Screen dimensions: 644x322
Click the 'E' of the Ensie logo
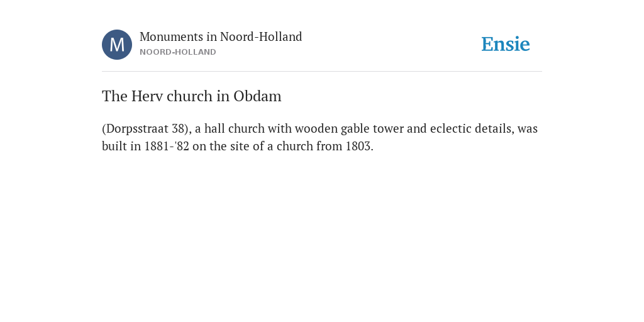pos(487,44)
